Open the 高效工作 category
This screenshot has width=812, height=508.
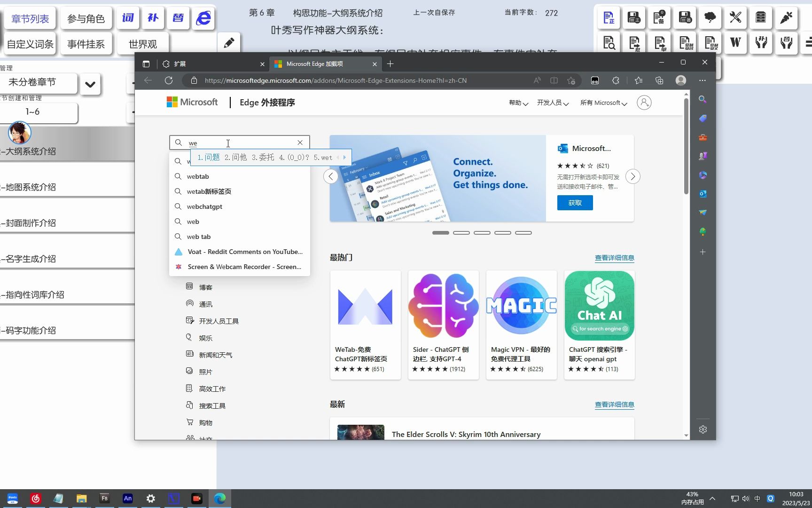point(206,389)
